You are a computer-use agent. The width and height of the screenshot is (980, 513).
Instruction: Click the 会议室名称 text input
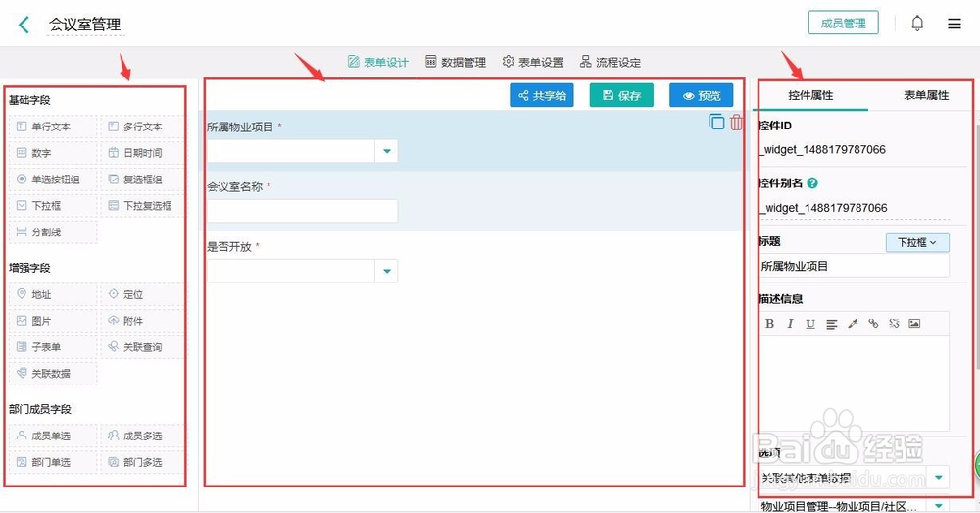[303, 211]
